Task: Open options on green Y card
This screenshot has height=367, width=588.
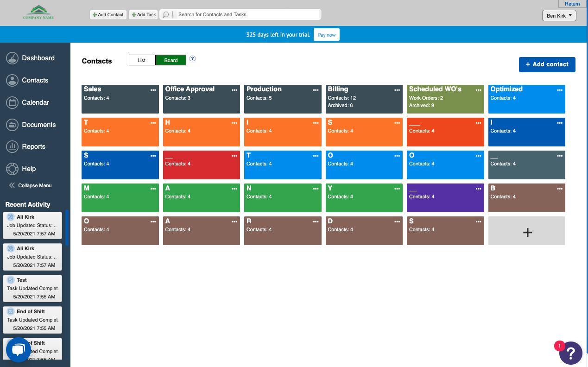Action: (397, 189)
